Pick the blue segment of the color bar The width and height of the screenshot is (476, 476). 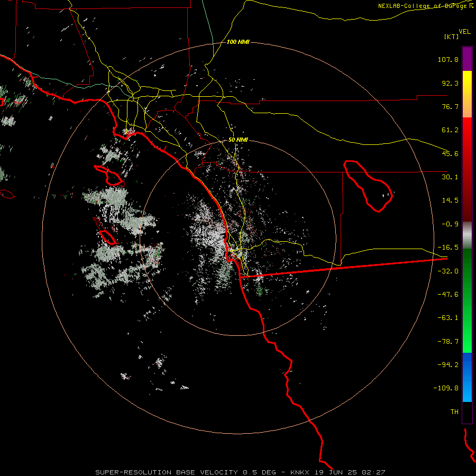coord(467,377)
